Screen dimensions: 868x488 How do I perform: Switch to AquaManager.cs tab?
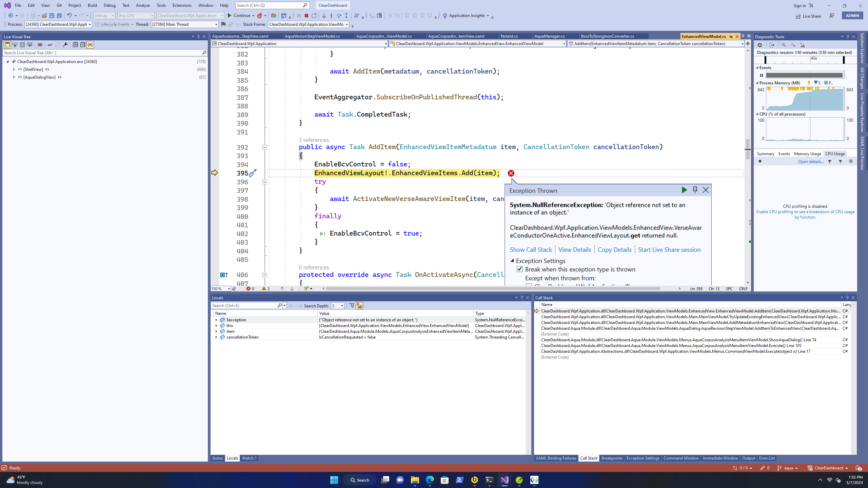click(x=549, y=36)
